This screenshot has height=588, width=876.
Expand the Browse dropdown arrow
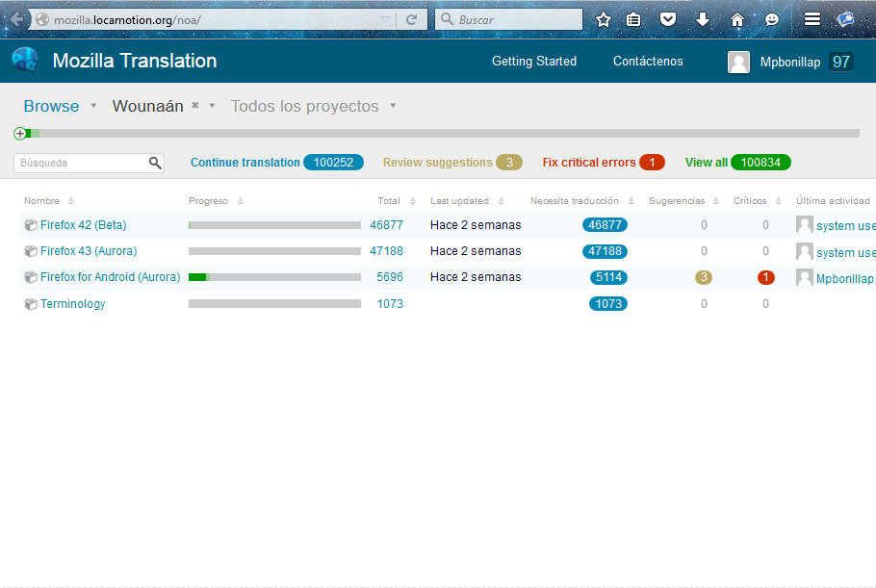(94, 106)
